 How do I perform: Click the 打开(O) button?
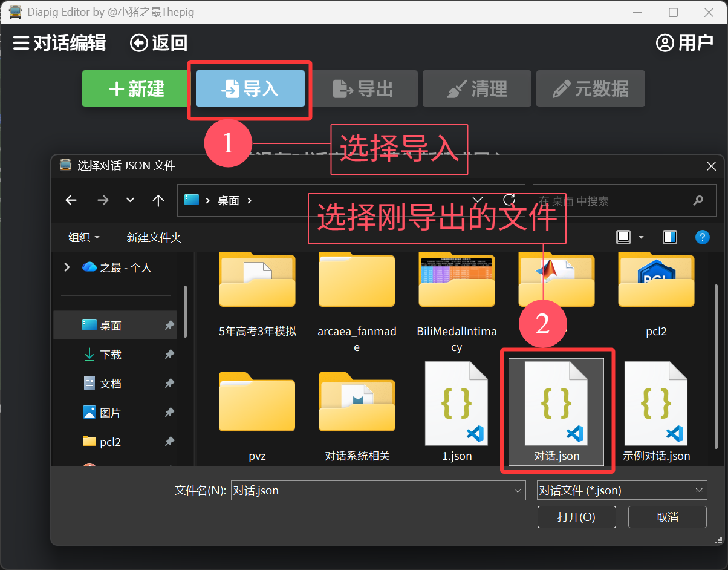[576, 517]
